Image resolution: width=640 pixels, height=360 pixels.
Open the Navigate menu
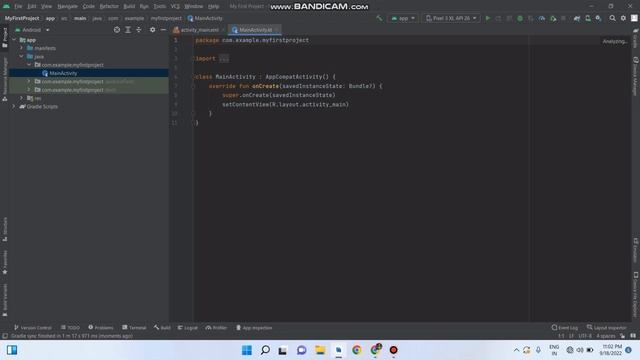67,7
